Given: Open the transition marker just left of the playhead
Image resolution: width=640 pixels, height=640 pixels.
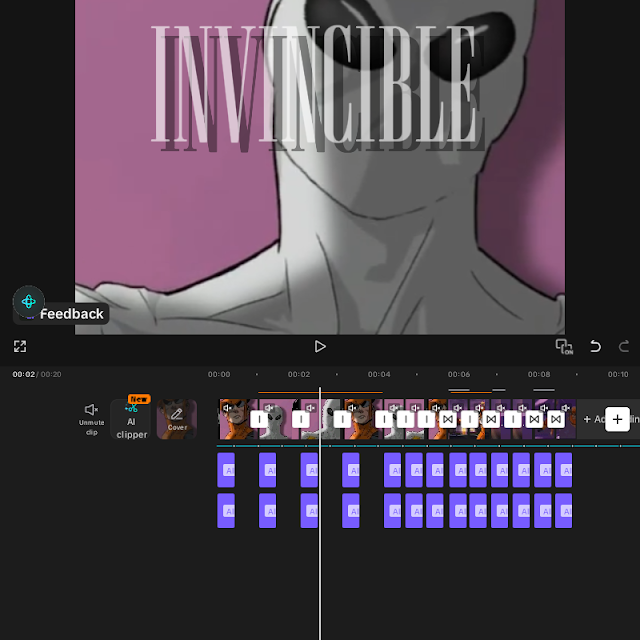Looking at the screenshot, I should click(x=301, y=419).
